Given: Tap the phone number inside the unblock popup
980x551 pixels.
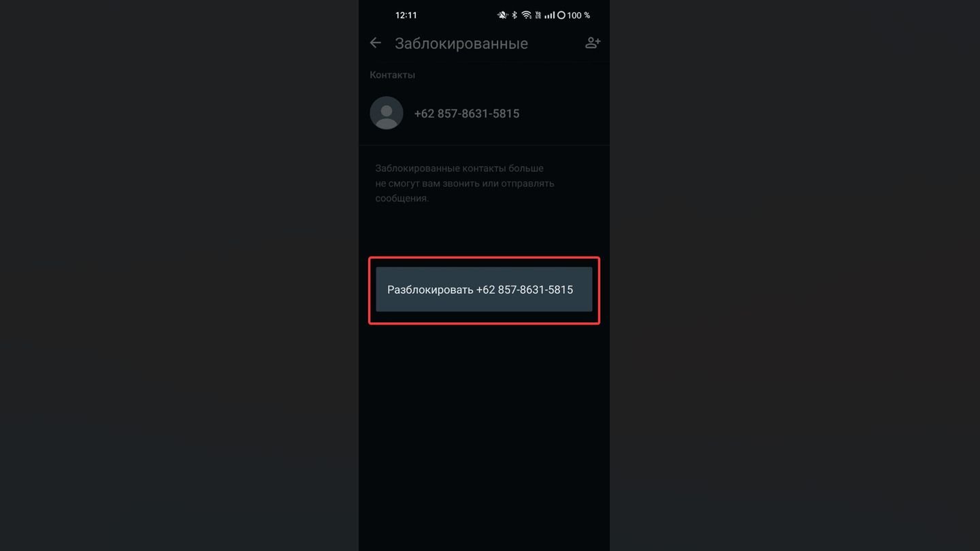Looking at the screenshot, I should 525,290.
